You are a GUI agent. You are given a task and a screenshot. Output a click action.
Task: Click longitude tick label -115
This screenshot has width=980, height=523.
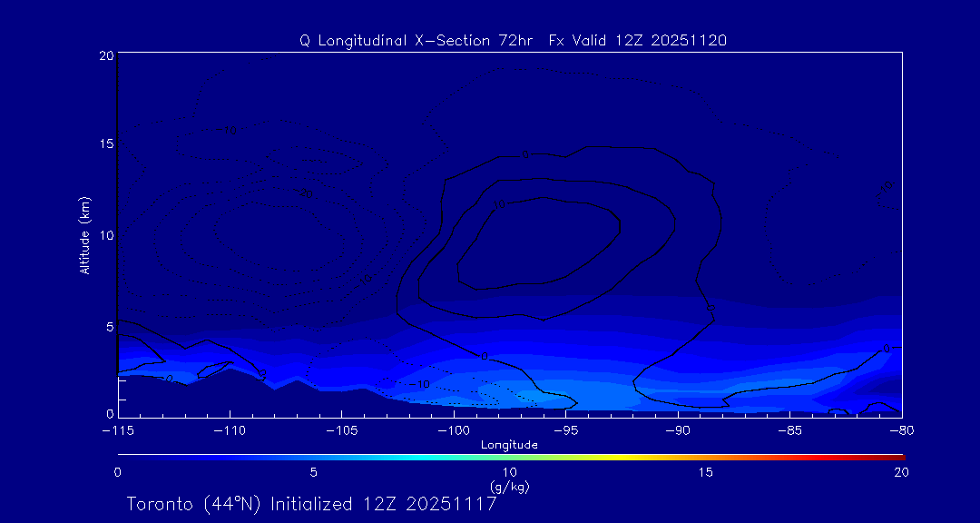point(117,430)
